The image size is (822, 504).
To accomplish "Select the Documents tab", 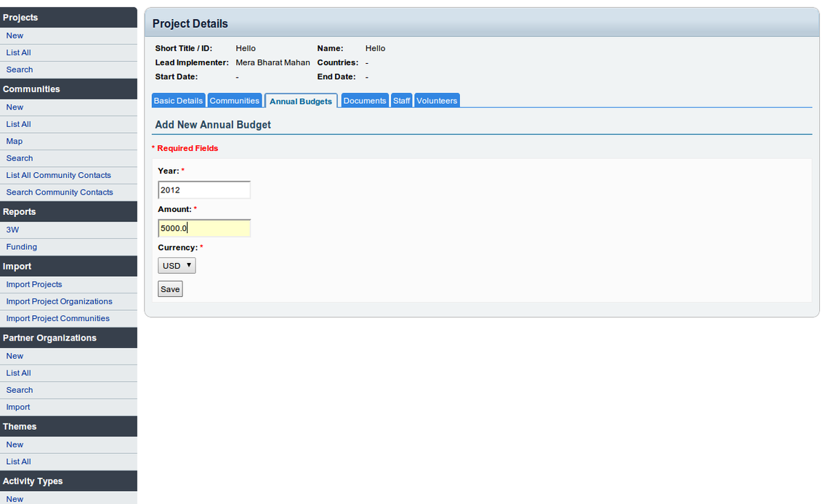I will (x=364, y=101).
